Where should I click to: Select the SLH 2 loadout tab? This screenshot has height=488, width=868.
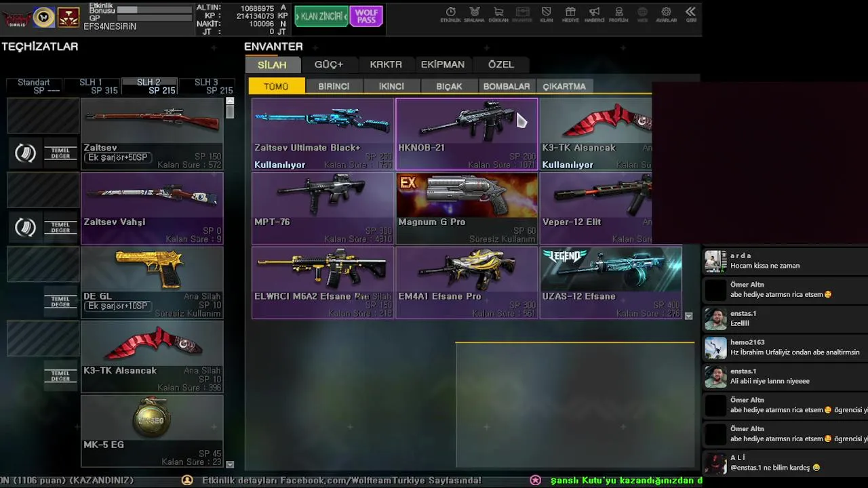tap(149, 86)
